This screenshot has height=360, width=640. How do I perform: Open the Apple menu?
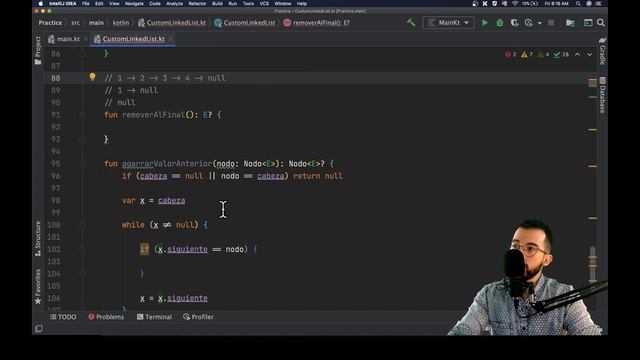(40, 3)
